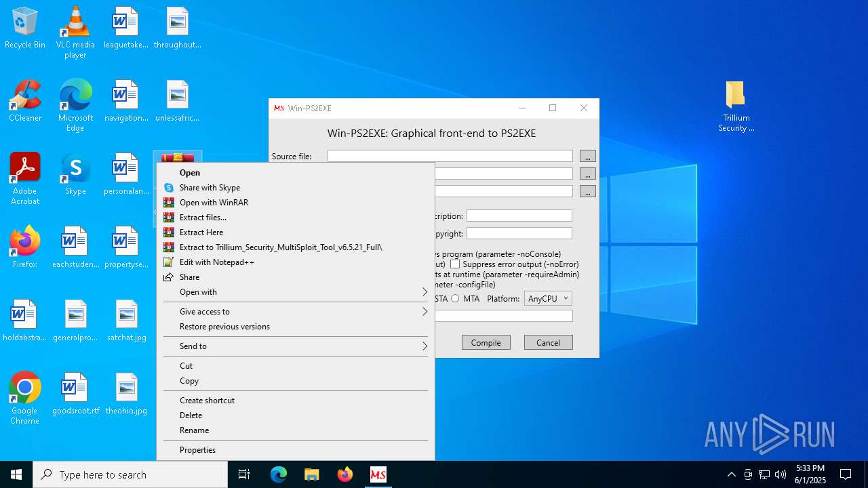The width and height of the screenshot is (868, 488).
Task: Select goodsroot.rtf document icon
Action: (75, 394)
